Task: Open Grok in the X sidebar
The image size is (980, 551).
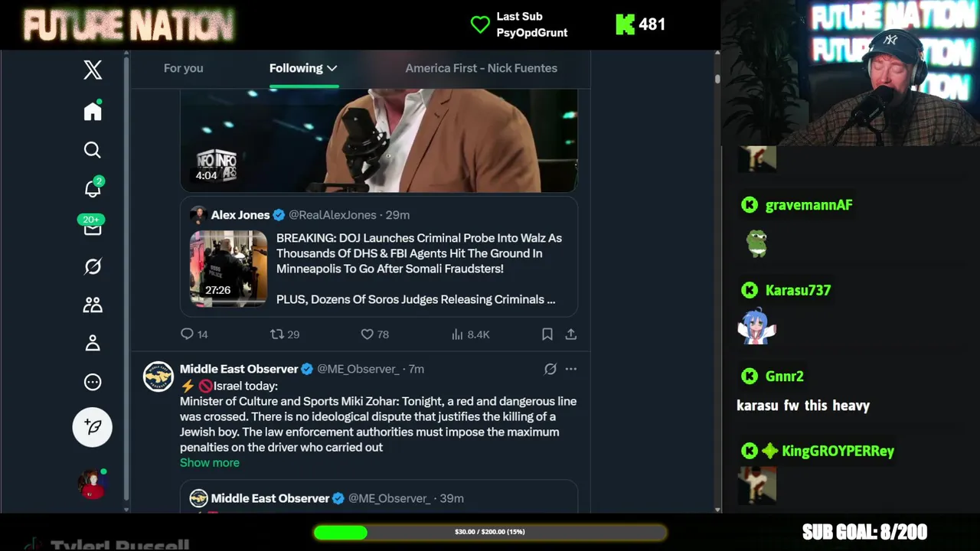Action: tap(93, 266)
